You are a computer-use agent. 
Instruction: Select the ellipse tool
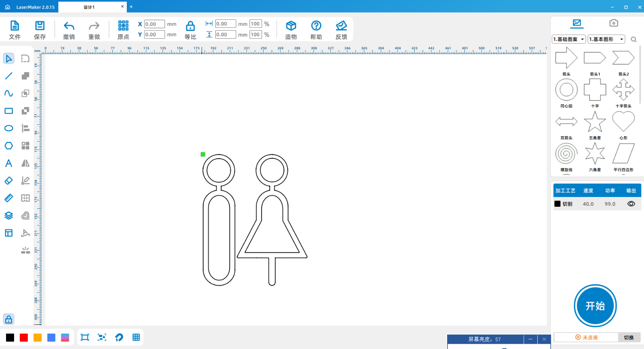point(8,128)
